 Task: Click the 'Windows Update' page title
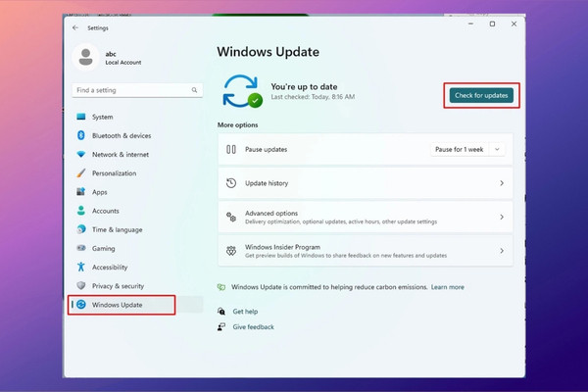coord(269,52)
